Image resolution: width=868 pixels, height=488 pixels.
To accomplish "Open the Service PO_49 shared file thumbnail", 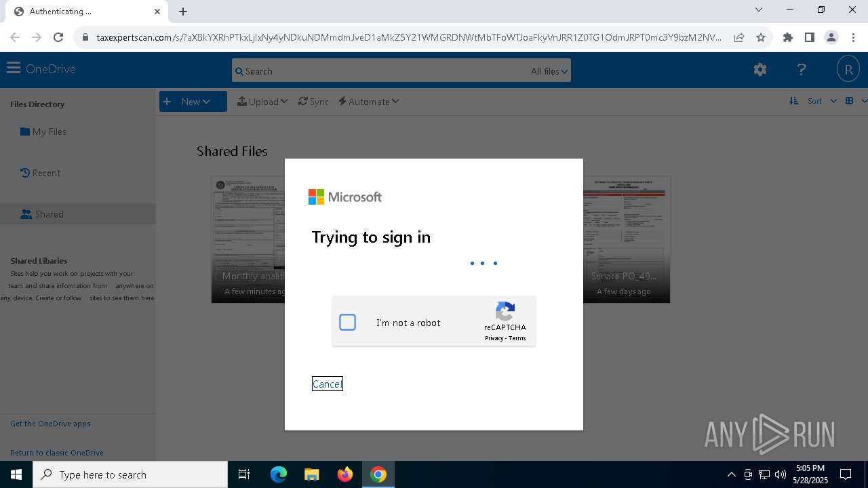I will coord(627,240).
